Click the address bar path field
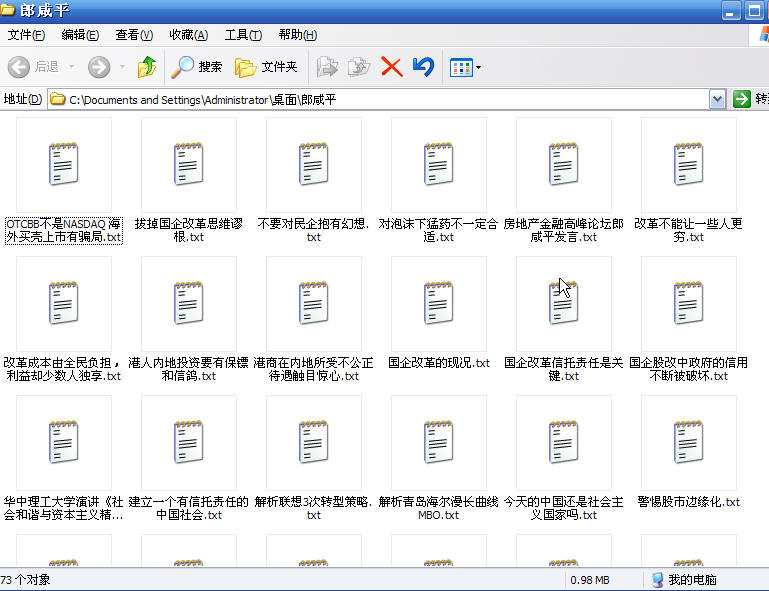Viewport: 769px width, 591px height. tap(379, 100)
